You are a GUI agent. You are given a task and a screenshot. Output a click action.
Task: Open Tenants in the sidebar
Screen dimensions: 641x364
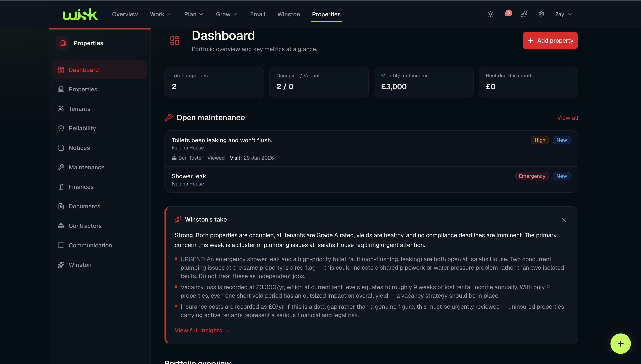pos(100,109)
